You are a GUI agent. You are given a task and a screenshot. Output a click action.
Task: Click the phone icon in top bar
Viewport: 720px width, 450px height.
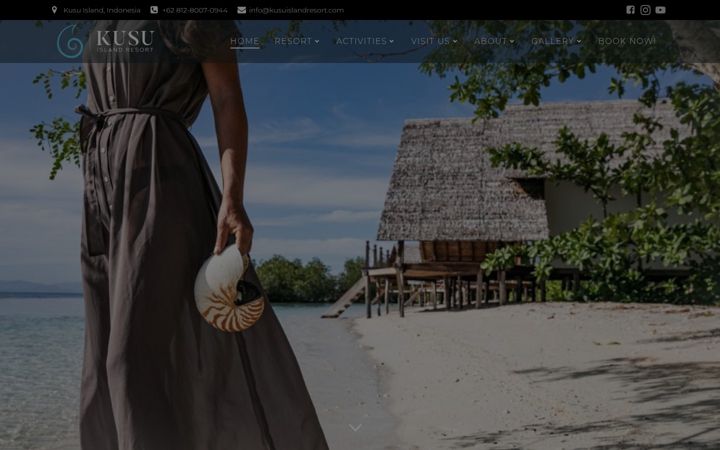tap(154, 10)
